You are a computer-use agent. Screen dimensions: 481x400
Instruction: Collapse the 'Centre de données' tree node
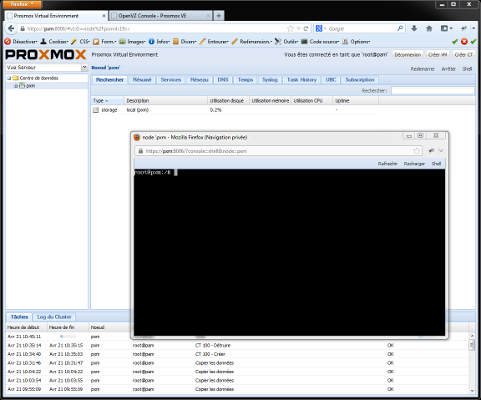[x=9, y=78]
